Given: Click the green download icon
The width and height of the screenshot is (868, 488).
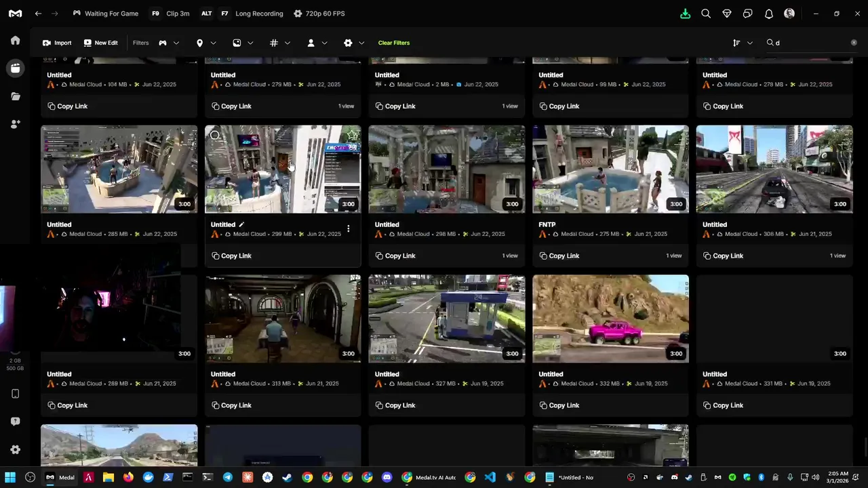Looking at the screenshot, I should (685, 14).
